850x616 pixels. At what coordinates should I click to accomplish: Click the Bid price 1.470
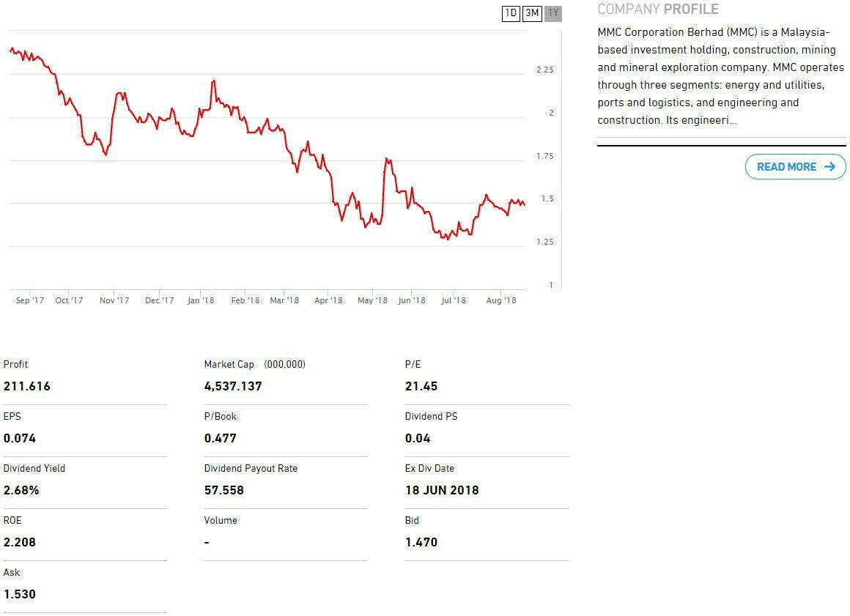click(x=421, y=542)
